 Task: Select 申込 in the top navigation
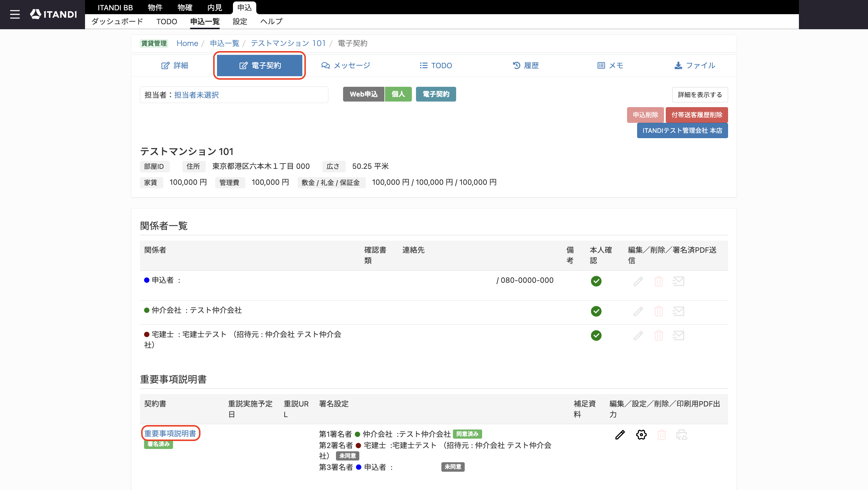pyautogui.click(x=244, y=7)
